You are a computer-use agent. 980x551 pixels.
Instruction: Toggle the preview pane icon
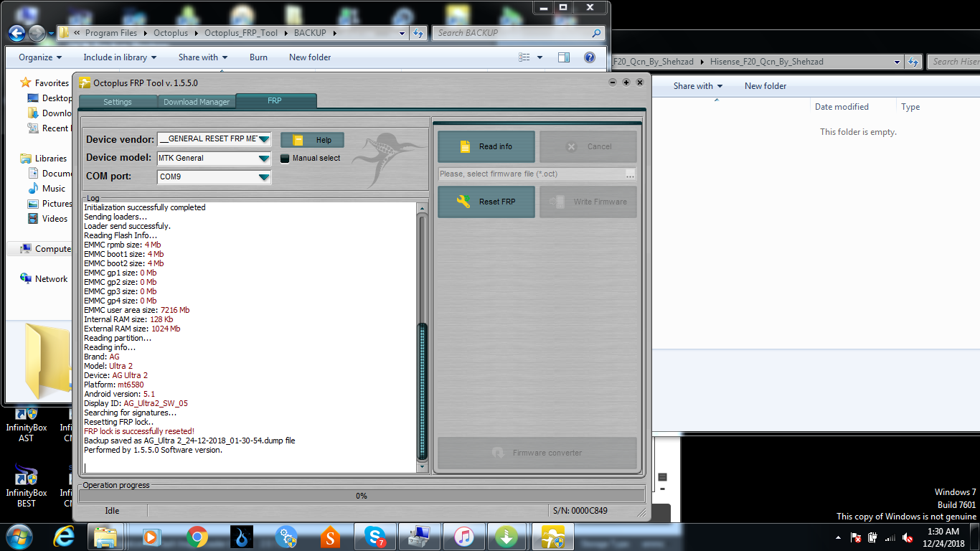click(x=564, y=57)
